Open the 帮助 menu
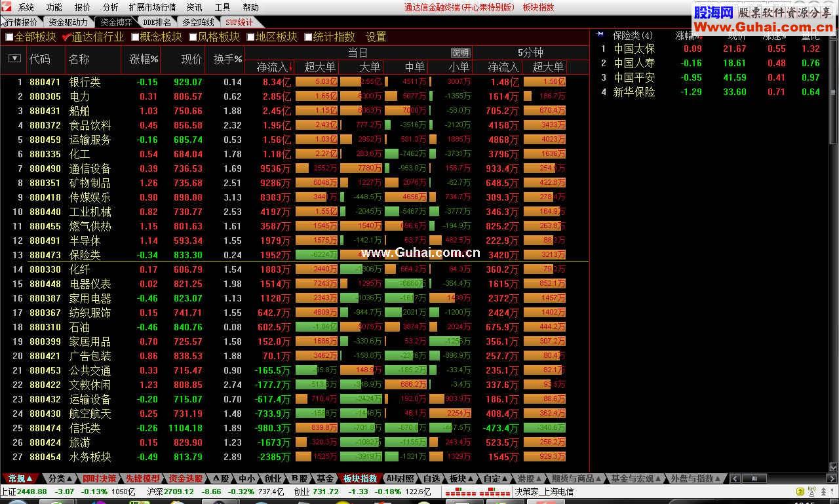Screen dimensions: 839x504 250,8
